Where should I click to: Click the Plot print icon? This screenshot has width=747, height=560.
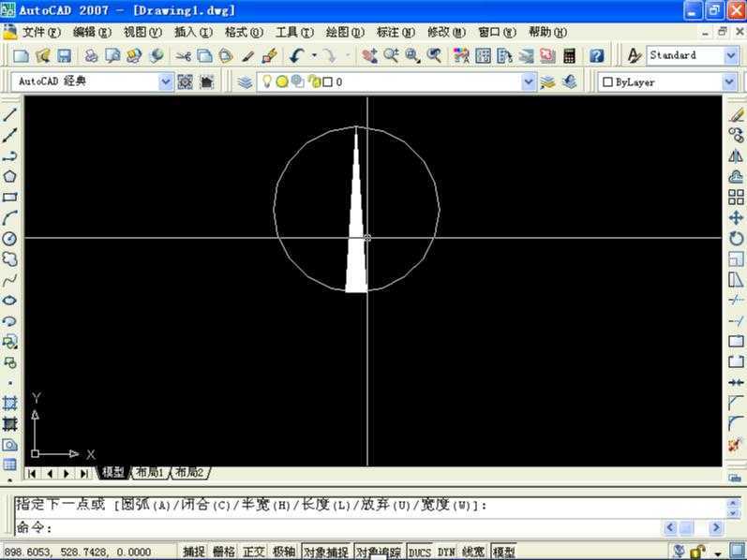pyautogui.click(x=91, y=55)
